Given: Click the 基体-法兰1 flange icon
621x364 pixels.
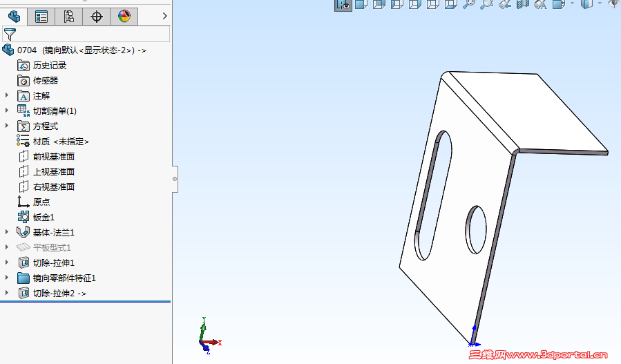Looking at the screenshot, I should [x=23, y=232].
